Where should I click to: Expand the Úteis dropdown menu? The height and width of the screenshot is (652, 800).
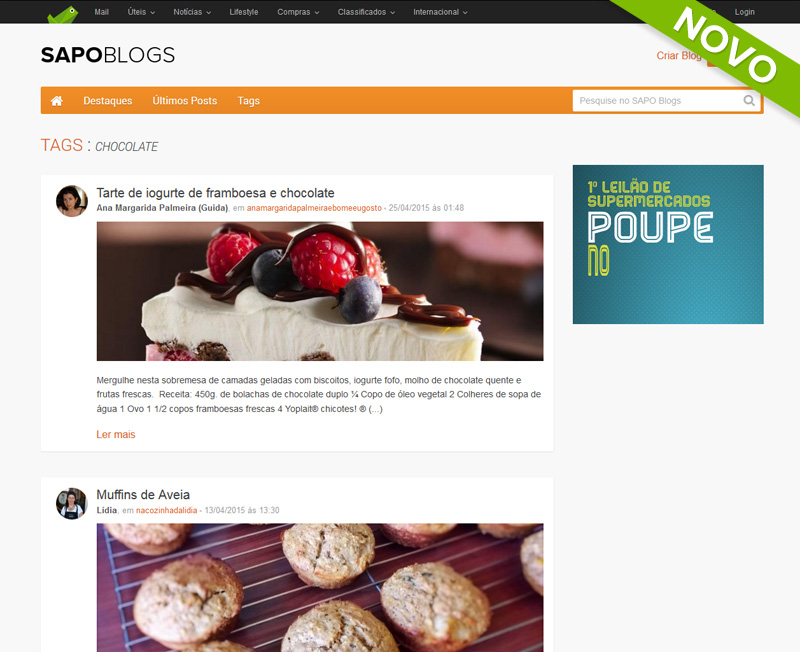point(141,12)
